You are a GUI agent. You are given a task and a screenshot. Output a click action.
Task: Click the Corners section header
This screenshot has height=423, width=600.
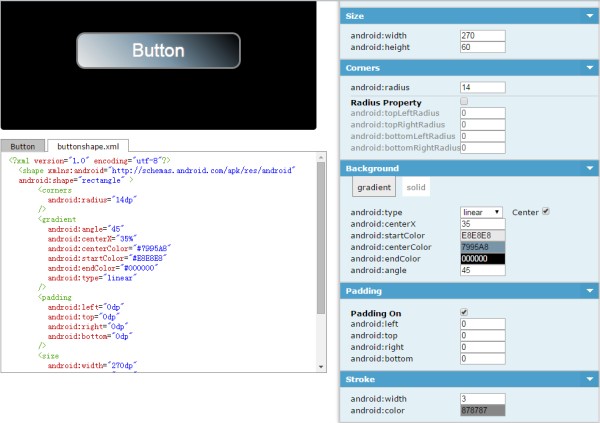tap(469, 68)
